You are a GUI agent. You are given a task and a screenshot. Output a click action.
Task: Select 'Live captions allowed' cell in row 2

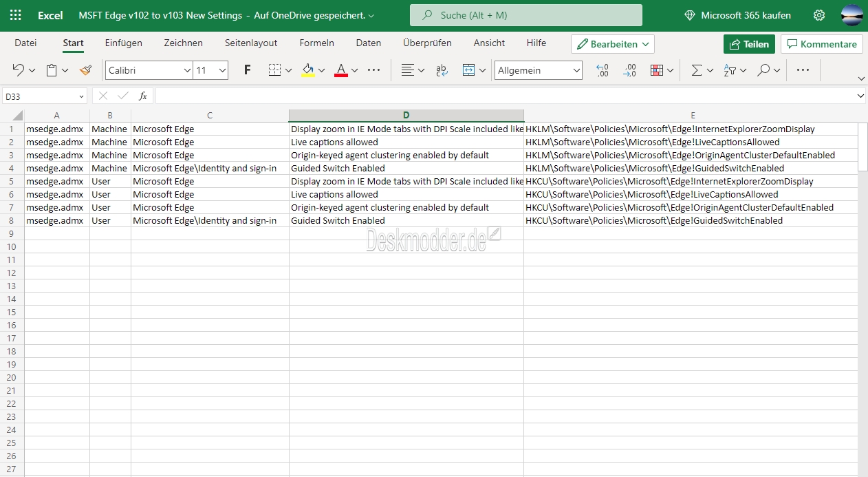pyautogui.click(x=406, y=142)
